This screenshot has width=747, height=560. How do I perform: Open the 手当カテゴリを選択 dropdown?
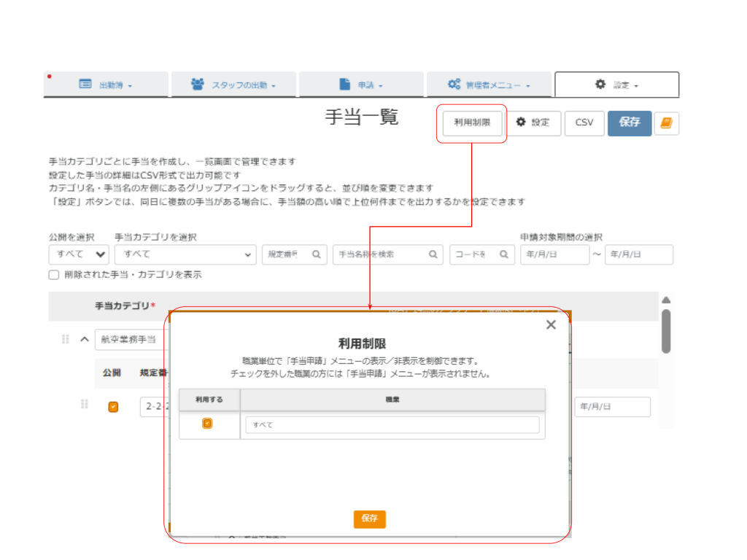point(185,254)
